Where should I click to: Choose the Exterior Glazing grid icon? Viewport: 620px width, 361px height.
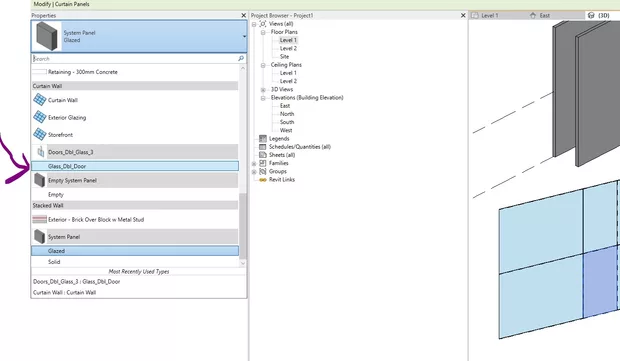40,117
